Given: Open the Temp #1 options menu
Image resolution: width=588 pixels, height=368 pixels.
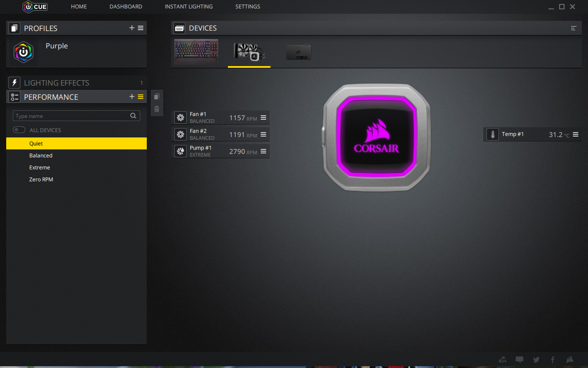Looking at the screenshot, I should click(576, 134).
